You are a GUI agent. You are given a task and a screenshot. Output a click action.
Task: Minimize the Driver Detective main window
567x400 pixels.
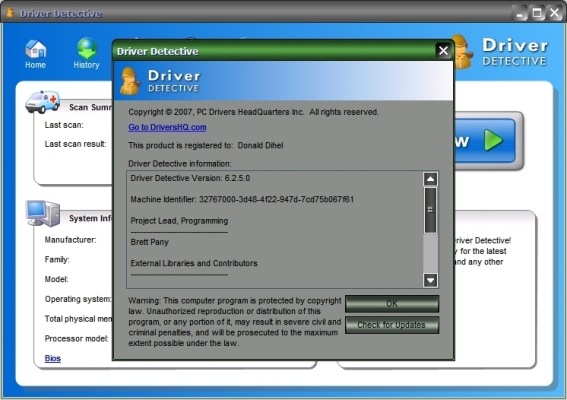tap(520, 14)
